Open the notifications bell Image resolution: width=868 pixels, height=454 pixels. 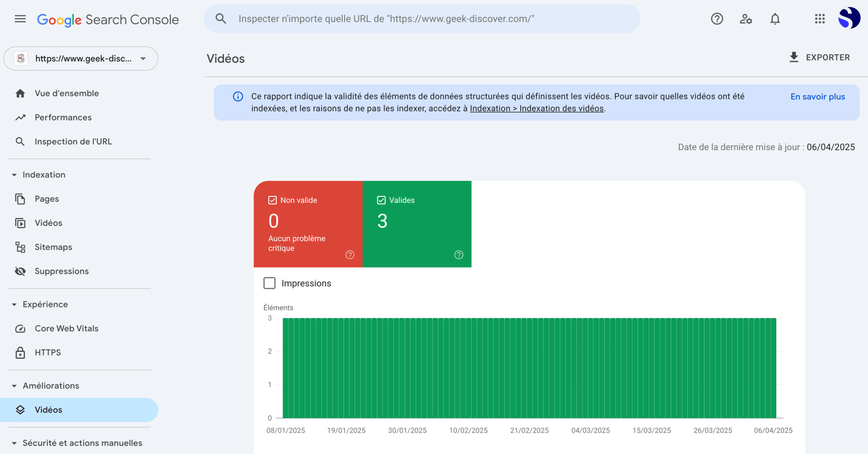tap(775, 19)
